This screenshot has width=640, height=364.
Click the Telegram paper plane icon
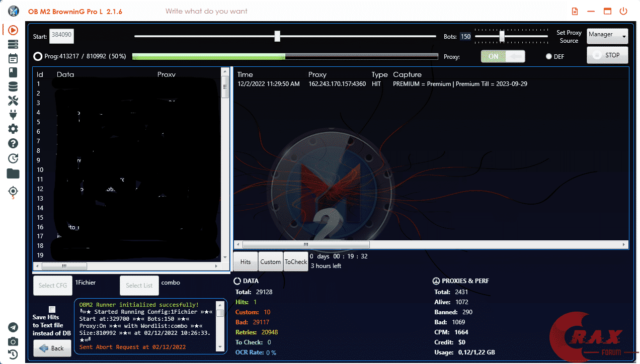point(13,327)
